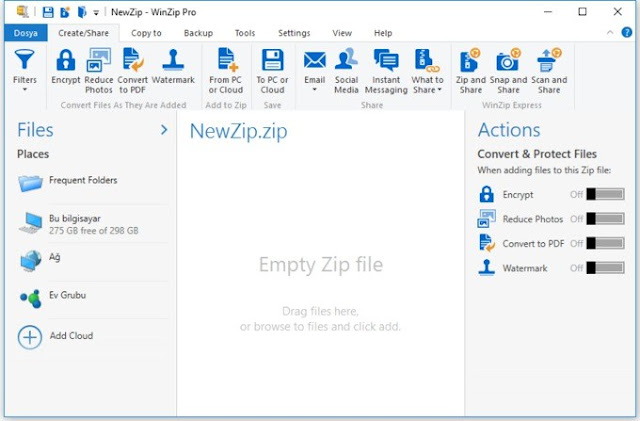Screen dimensions: 640x421
Task: Click Convert to PDF icon in Actions
Action: (486, 243)
